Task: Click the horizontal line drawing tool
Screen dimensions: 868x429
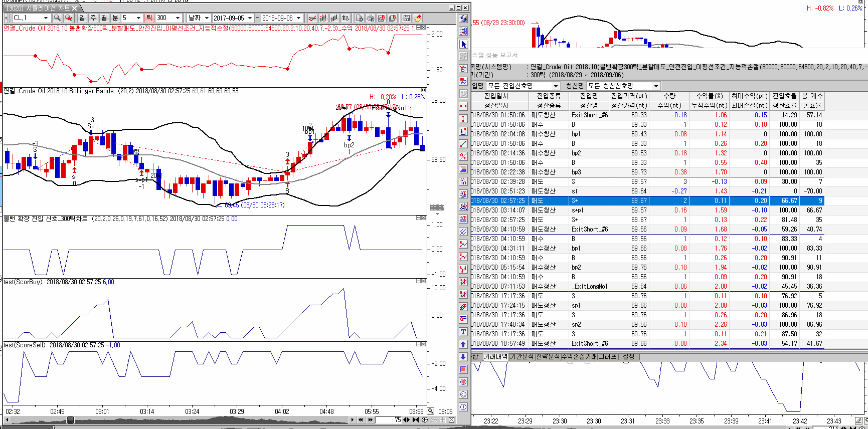Action: (x=463, y=106)
